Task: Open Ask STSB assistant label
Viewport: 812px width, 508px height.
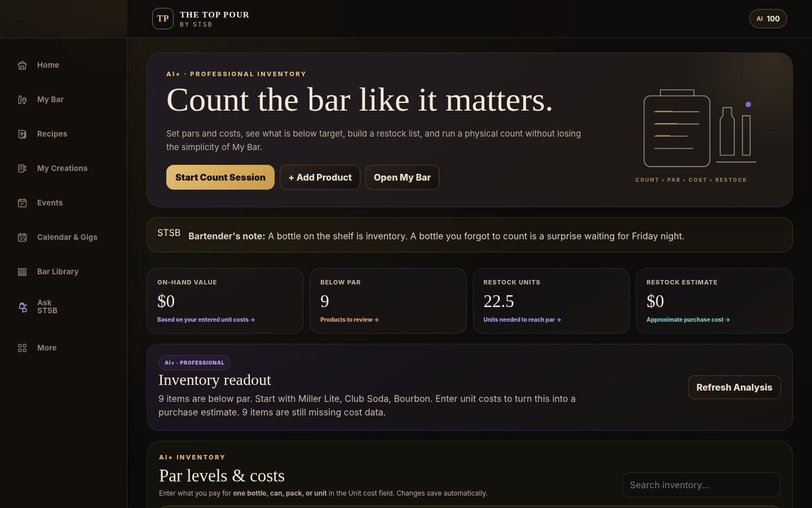Action: tap(47, 306)
